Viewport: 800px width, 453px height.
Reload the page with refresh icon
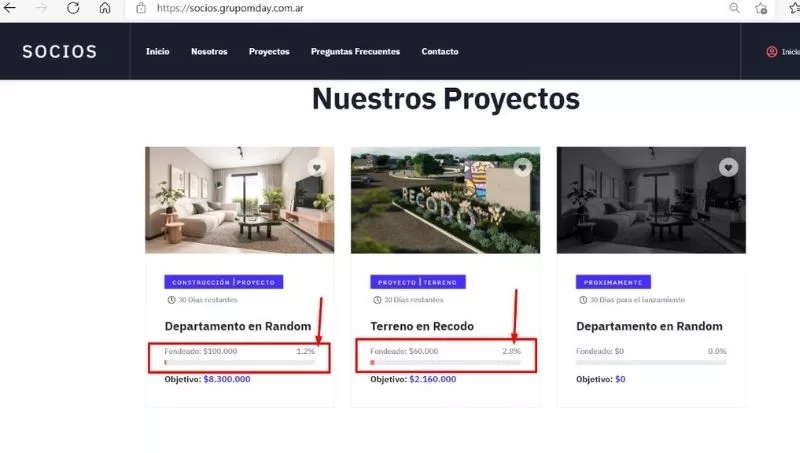[73, 8]
